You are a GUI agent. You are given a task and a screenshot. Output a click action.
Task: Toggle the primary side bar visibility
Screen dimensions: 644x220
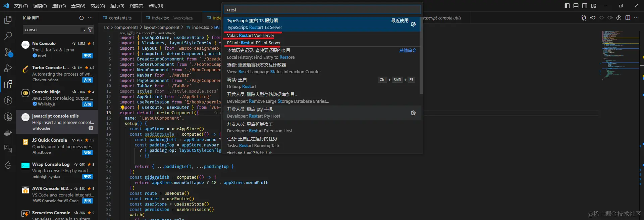[x=567, y=6]
